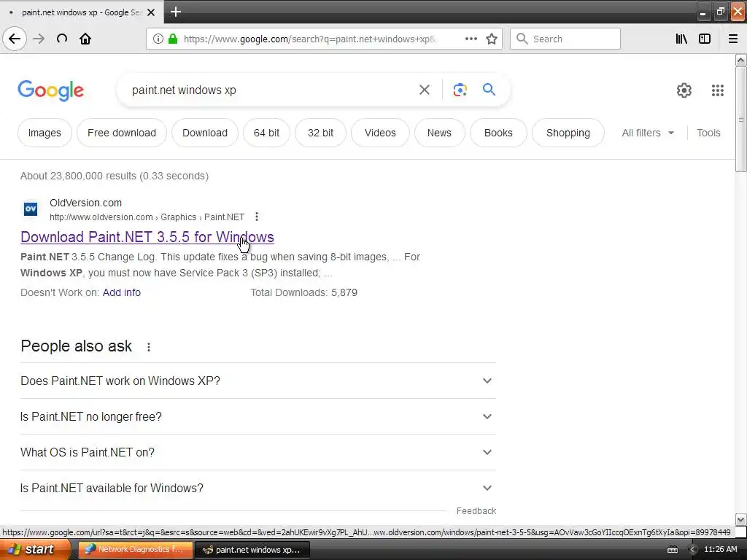Expand hidden tray icons arrow
The width and height of the screenshot is (747, 560).
tap(693, 550)
